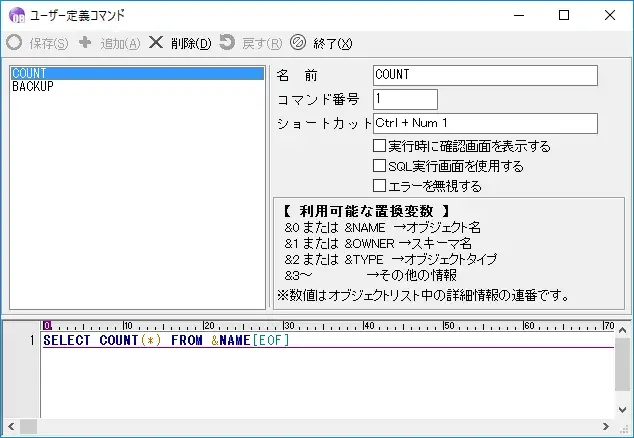Click the 名前 text field
Image resolution: width=634 pixels, height=438 pixels.
[x=485, y=75]
